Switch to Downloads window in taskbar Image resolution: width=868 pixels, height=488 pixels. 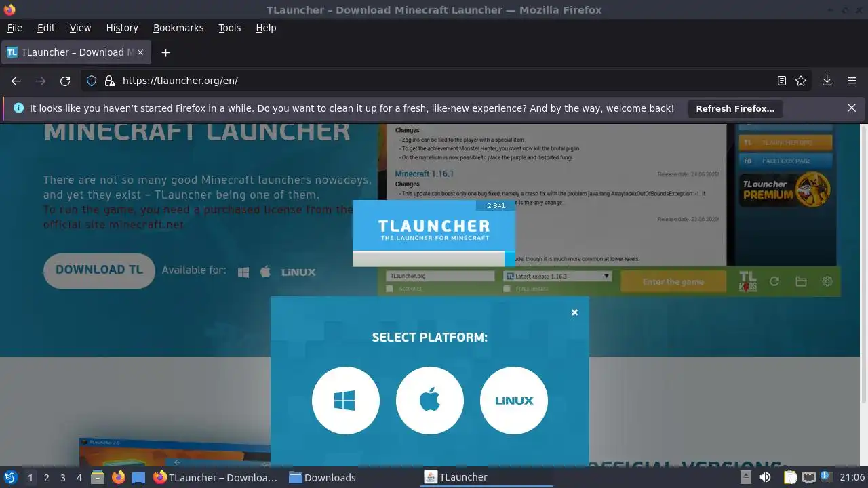(x=322, y=477)
